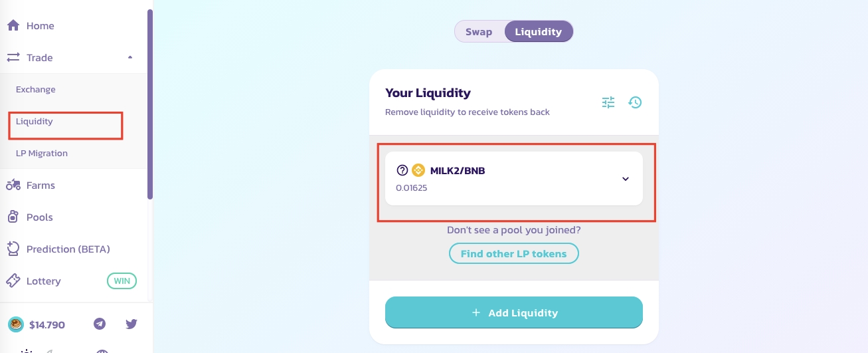Switch toggle to Swap
Viewport: 868px width, 353px height.
(x=479, y=32)
